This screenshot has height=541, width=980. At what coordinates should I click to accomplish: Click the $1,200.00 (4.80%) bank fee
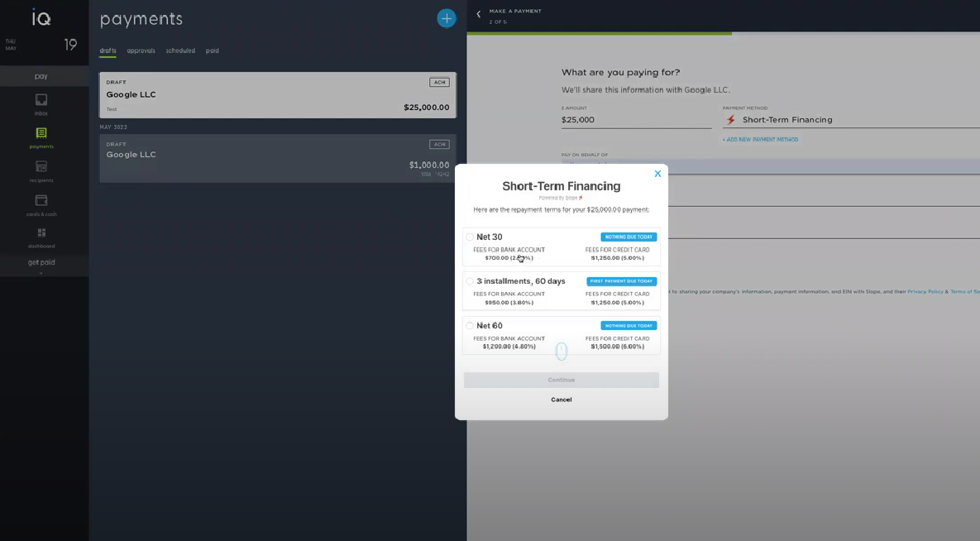point(509,347)
